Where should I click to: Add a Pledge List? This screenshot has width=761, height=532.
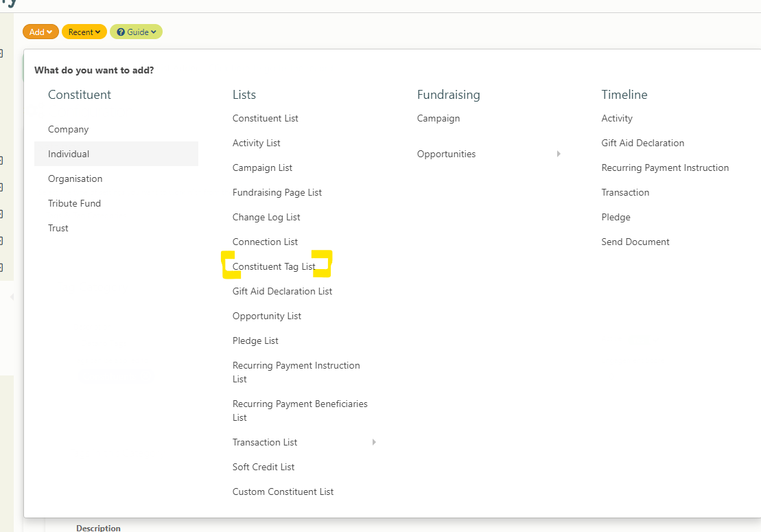coord(255,340)
